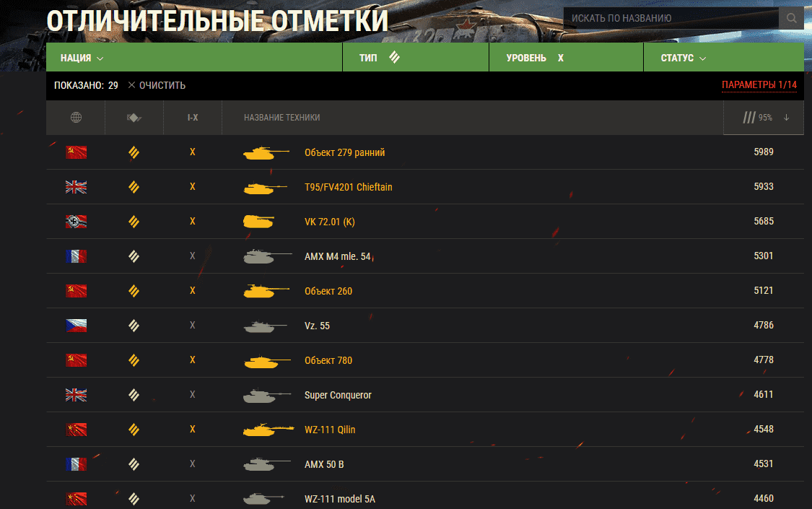The height and width of the screenshot is (509, 812).
Task: Click tank silhouette of AMX 50 B
Action: [266, 464]
